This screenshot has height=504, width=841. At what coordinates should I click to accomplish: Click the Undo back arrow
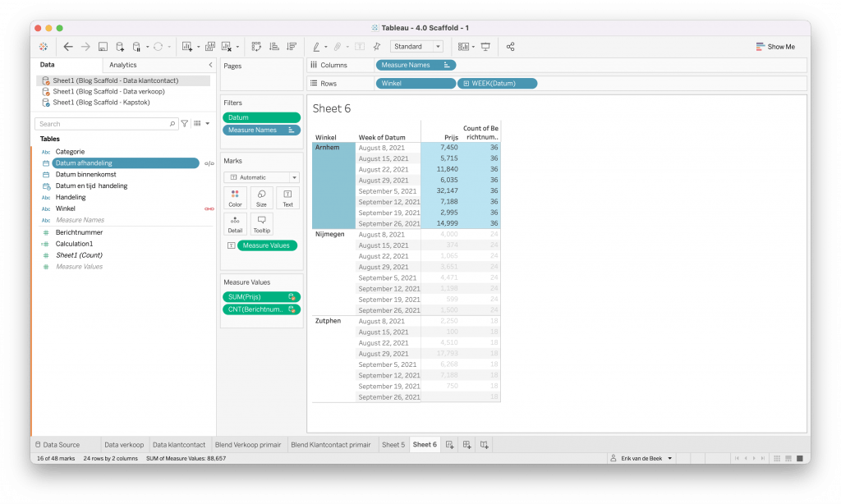click(68, 47)
